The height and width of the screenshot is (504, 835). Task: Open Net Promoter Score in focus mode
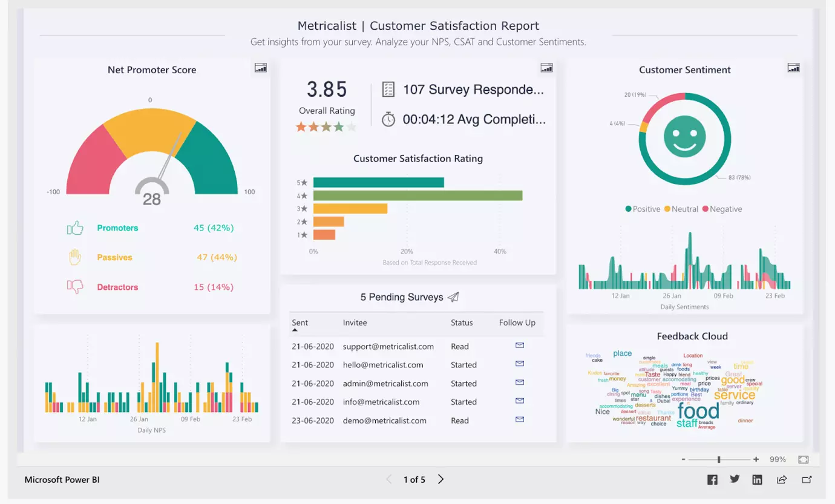coord(260,68)
